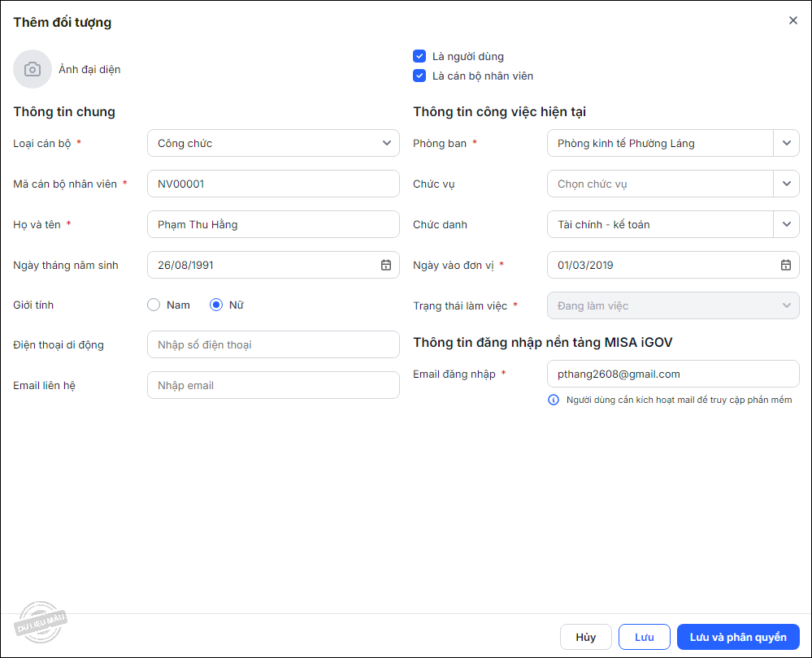Open calendar for Ngày vào đơn vị
Image resolution: width=812 pixels, height=658 pixels.
coord(786,265)
